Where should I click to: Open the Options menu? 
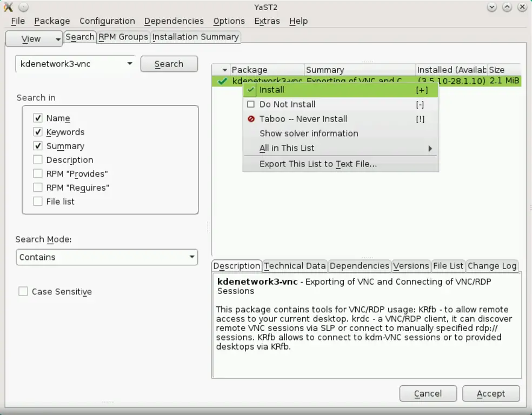tap(229, 21)
